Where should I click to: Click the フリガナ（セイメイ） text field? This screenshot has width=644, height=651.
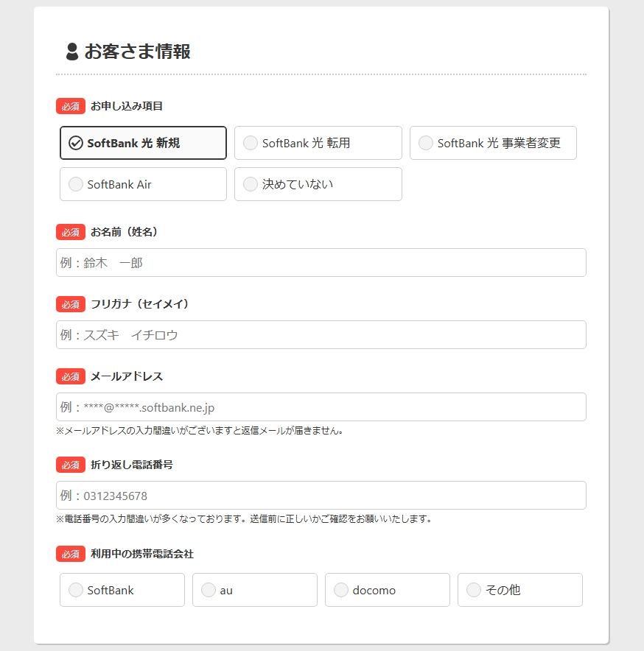point(321,334)
